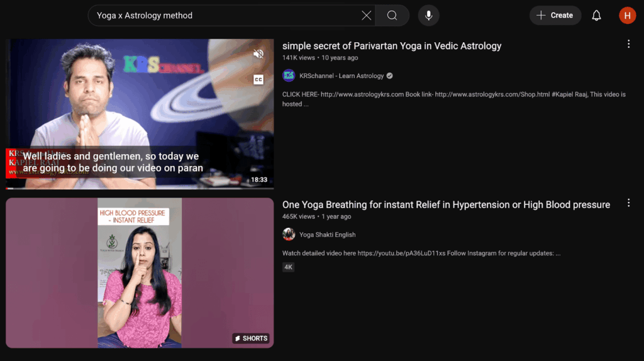Unmute the Parivartan Yoga video preview
The image size is (644, 361).
pyautogui.click(x=258, y=54)
